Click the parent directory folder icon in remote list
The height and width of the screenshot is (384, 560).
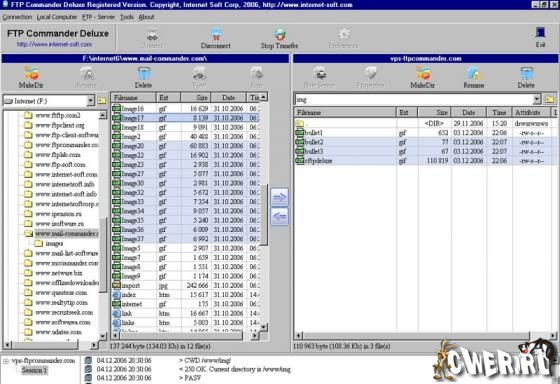coord(300,124)
